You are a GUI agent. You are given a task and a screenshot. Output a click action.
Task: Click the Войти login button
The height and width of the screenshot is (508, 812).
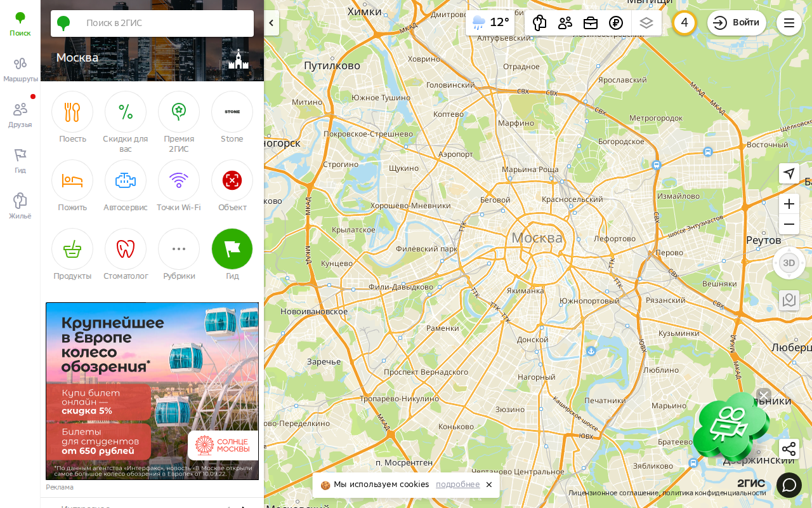[x=737, y=23]
